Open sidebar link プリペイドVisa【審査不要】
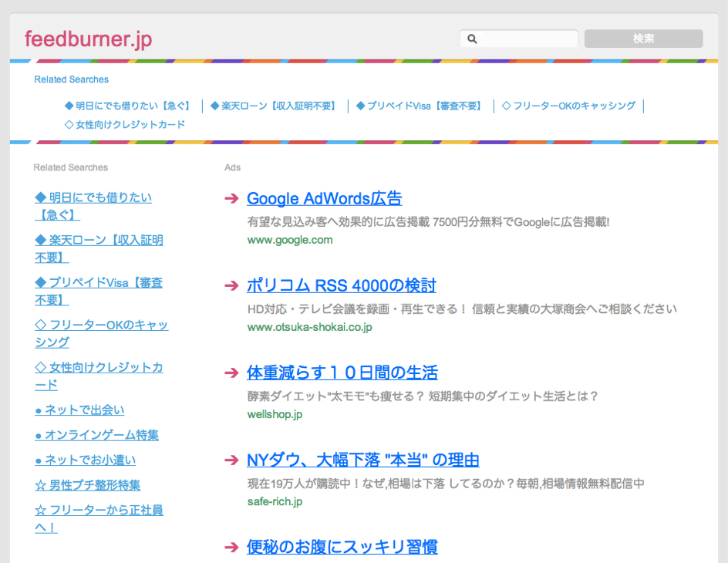Viewport: 728px width, 563px height. coord(99,291)
